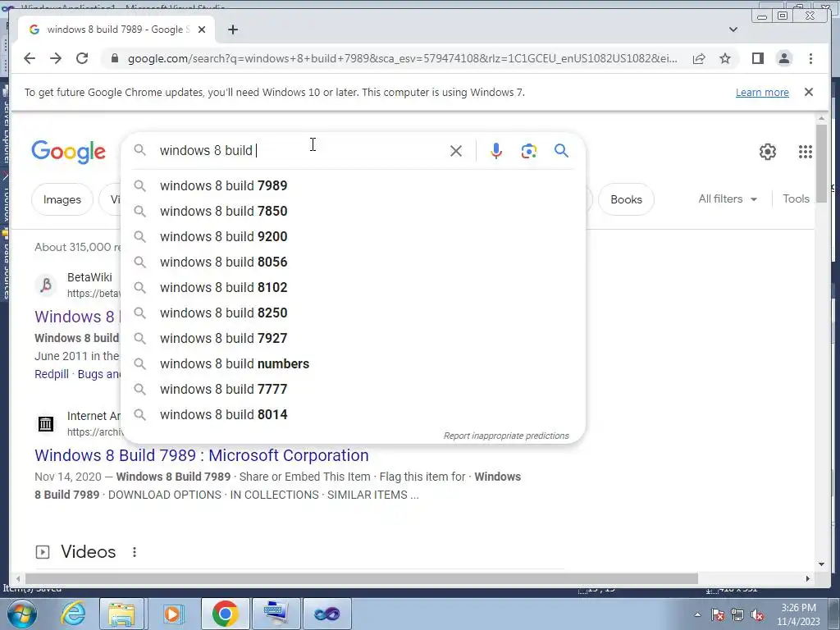This screenshot has width=840, height=630.
Task: Clear the search box text
Action: click(x=456, y=151)
